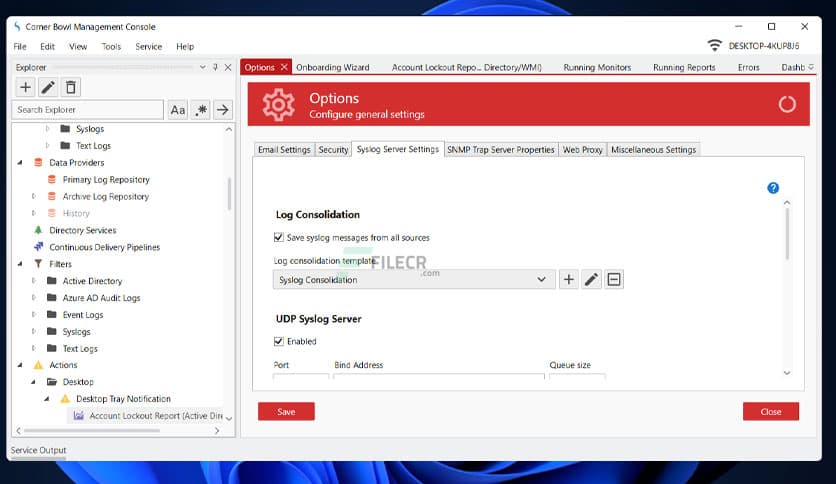Switch to the Security tab
Screen dimensions: 836x484
pos(333,150)
